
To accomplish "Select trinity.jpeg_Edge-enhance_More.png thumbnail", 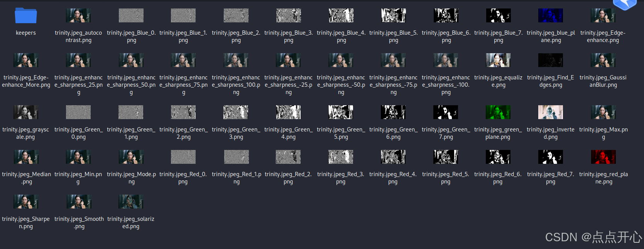I will pos(26,60).
